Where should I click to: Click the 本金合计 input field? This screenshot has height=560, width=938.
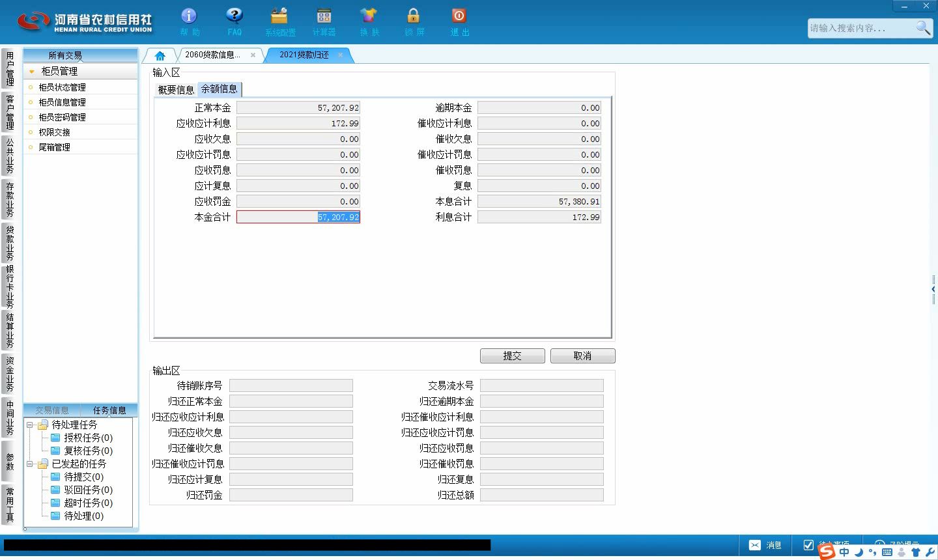point(298,217)
